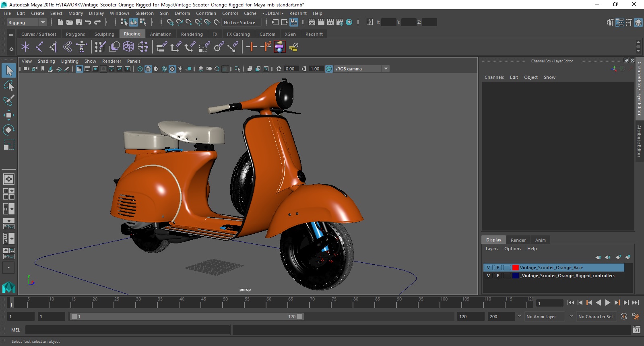Open the No Character Set dropdown
The height and width of the screenshot is (346, 644).
pos(597,317)
